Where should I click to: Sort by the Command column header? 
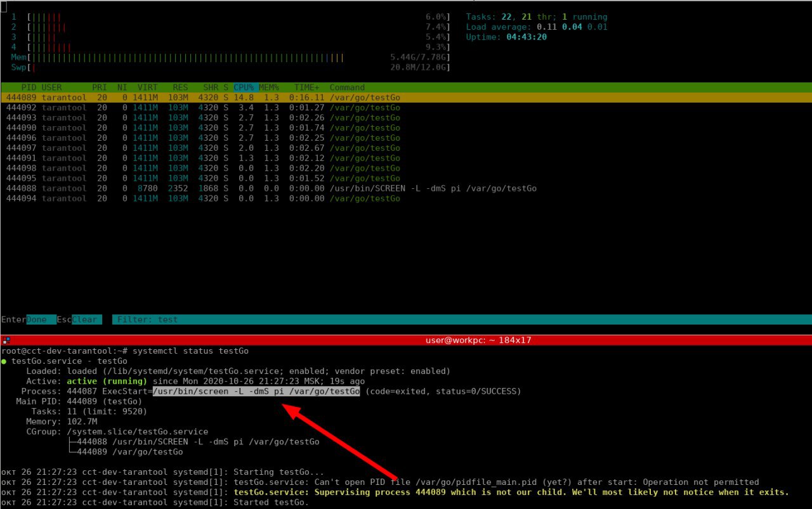(x=347, y=87)
